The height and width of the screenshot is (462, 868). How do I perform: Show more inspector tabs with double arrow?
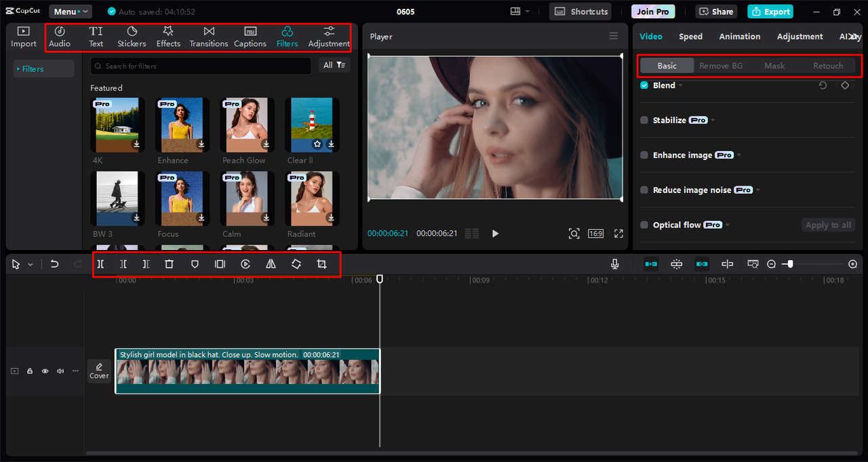point(854,37)
